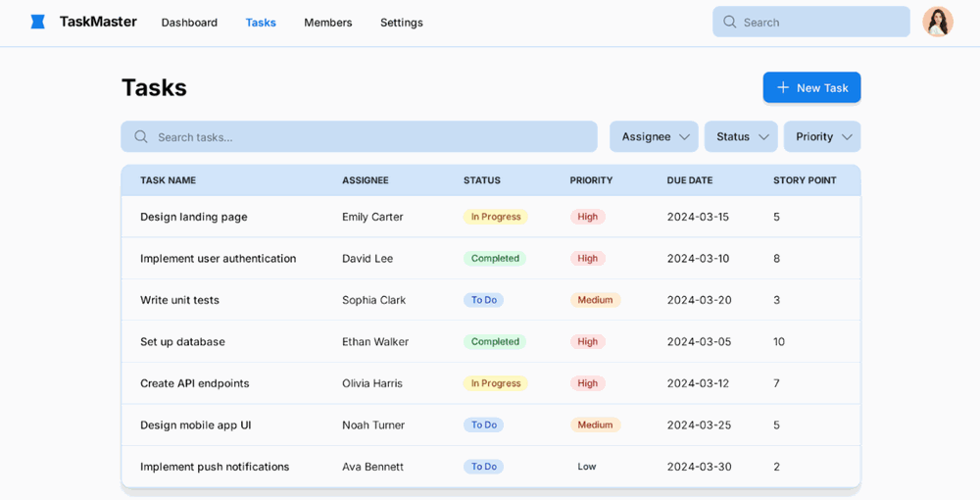This screenshot has height=500, width=980.
Task: Click due date 2024-03-15
Action: click(698, 217)
